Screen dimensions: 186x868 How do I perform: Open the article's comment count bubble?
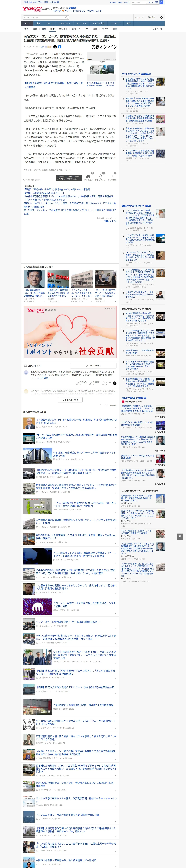[x=43, y=47]
